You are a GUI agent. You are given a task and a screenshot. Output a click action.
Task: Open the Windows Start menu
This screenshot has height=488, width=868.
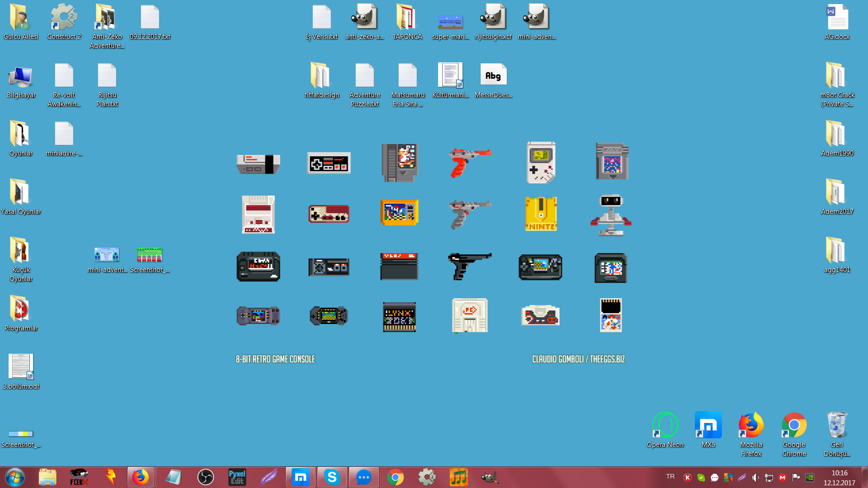coord(15,477)
